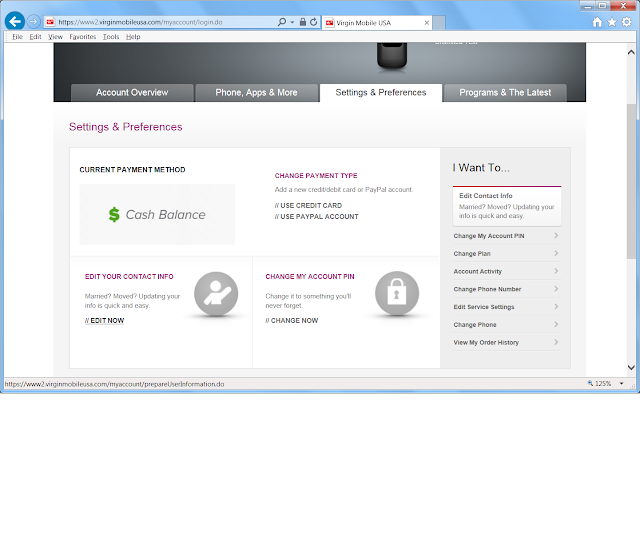Open the address bar dropdown arrow
Image resolution: width=640 pixels, height=533 pixels.
tap(292, 22)
